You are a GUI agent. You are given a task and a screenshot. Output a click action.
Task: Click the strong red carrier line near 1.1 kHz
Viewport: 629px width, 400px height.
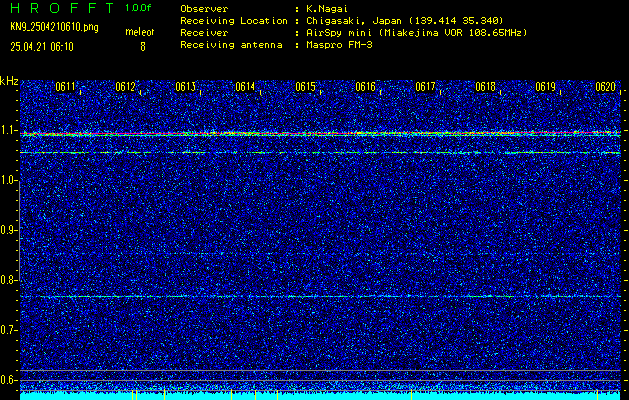click(x=320, y=133)
